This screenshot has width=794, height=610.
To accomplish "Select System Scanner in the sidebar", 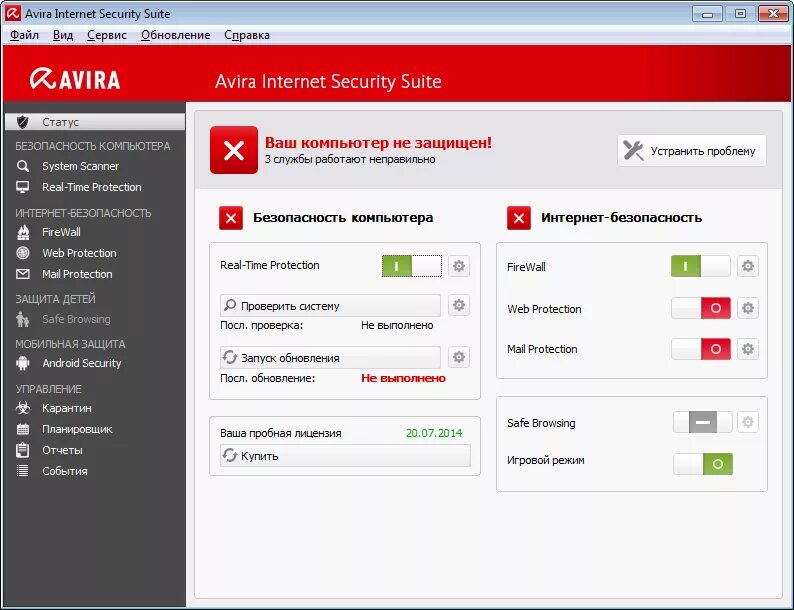I will click(x=81, y=166).
